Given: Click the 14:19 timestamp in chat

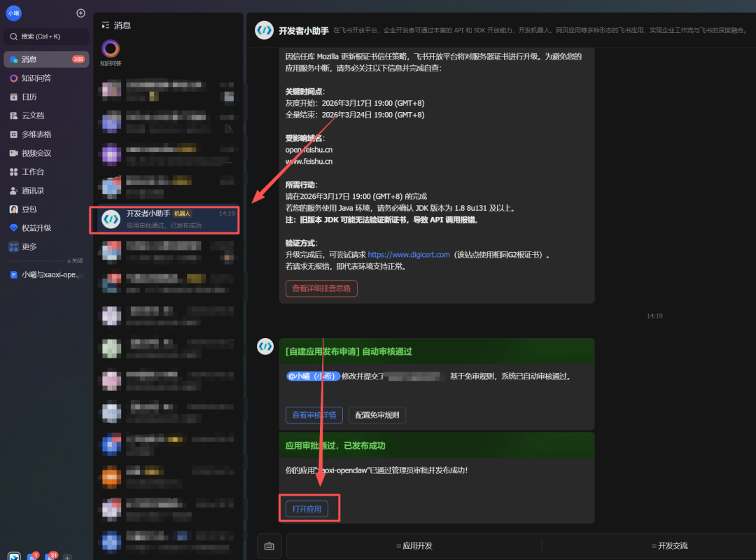Looking at the screenshot, I should click(x=654, y=316).
